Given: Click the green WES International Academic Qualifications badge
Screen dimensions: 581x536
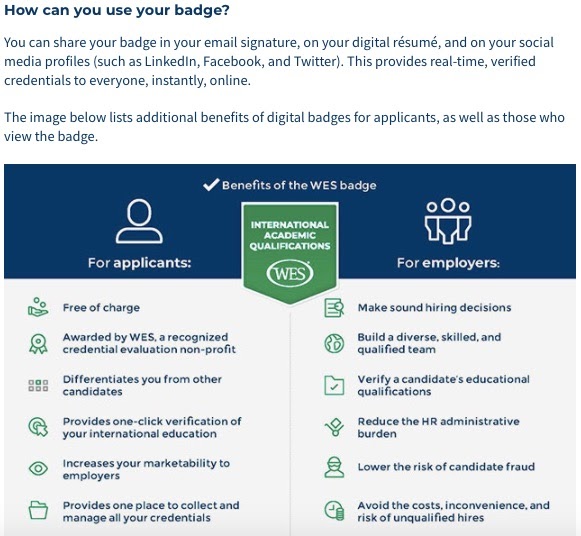Looking at the screenshot, I should click(x=290, y=253).
